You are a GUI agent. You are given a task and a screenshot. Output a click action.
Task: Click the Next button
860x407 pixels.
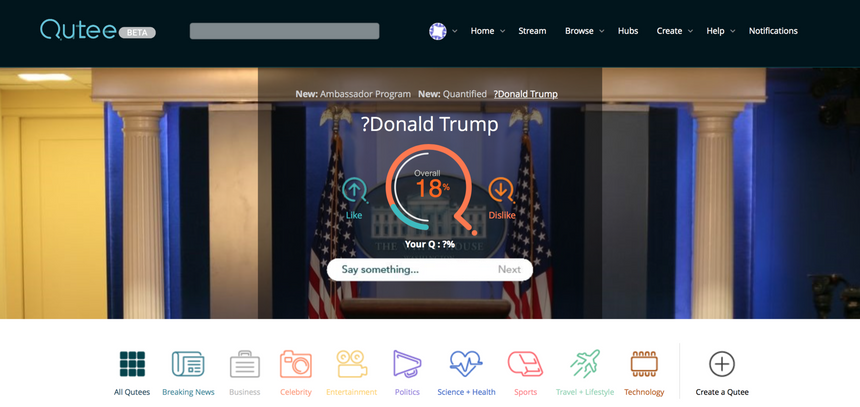(x=509, y=269)
